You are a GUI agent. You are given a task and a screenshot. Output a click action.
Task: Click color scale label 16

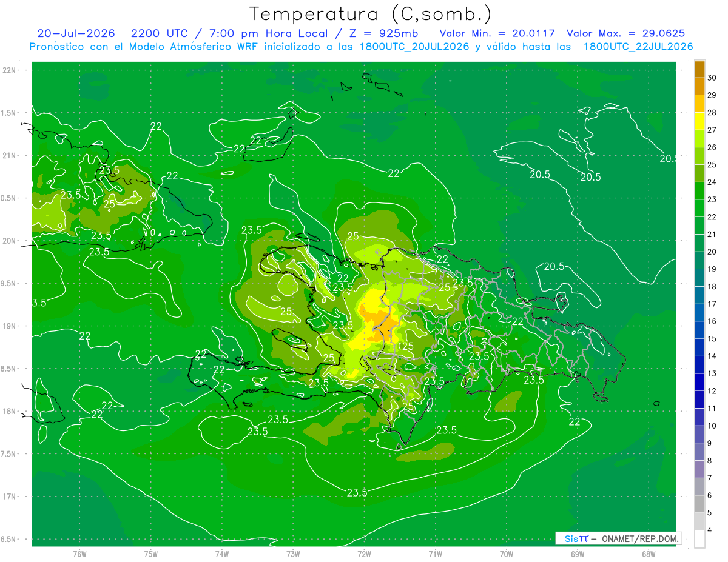pos(712,321)
